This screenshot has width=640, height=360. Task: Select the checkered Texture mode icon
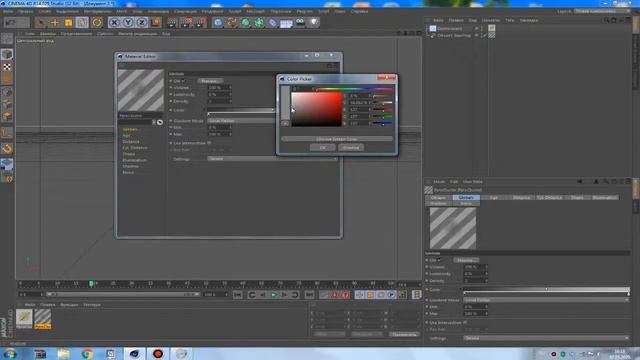click(7, 67)
